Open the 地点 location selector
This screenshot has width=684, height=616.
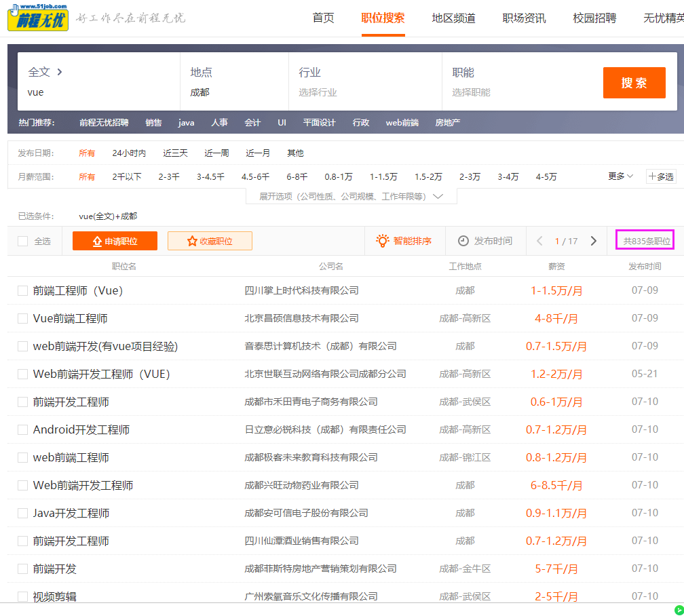234,81
